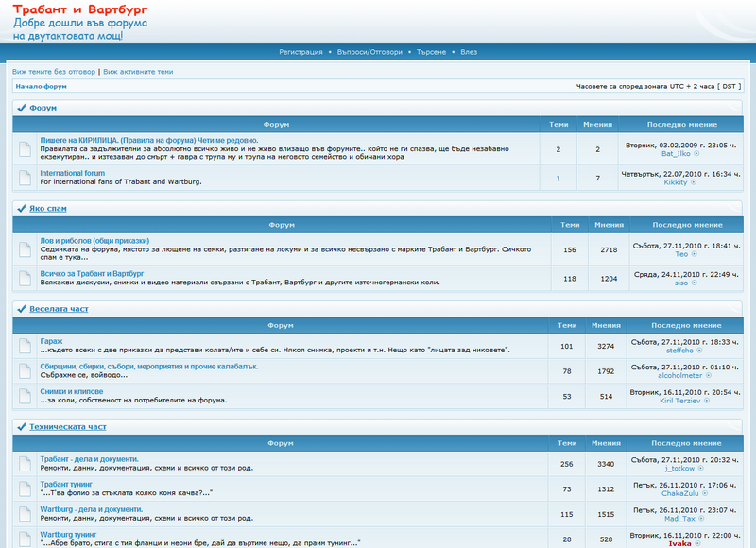The image size is (756, 548).
Task: Click the forum icon beside Трабант - дела и документи
Action: click(x=25, y=464)
